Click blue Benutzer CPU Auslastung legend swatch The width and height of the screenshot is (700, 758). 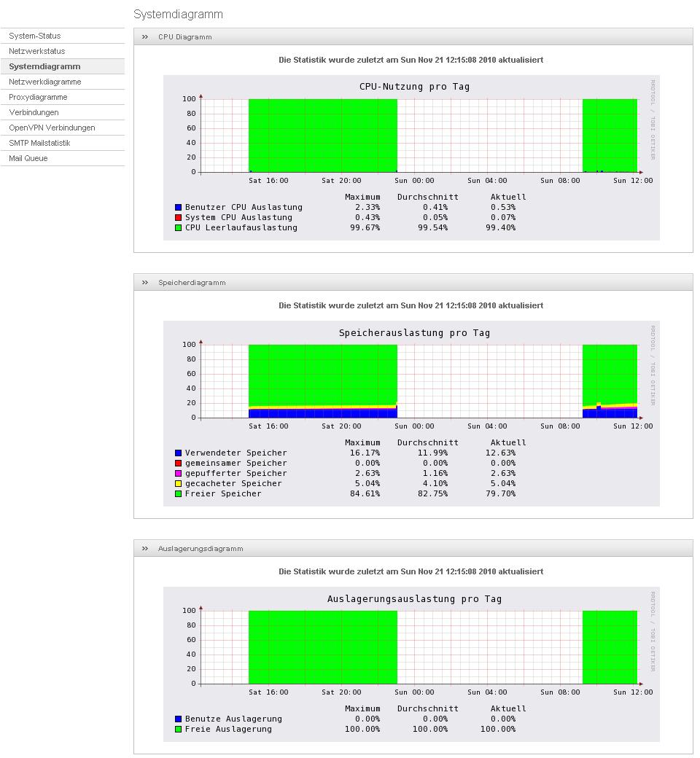pyautogui.click(x=178, y=208)
